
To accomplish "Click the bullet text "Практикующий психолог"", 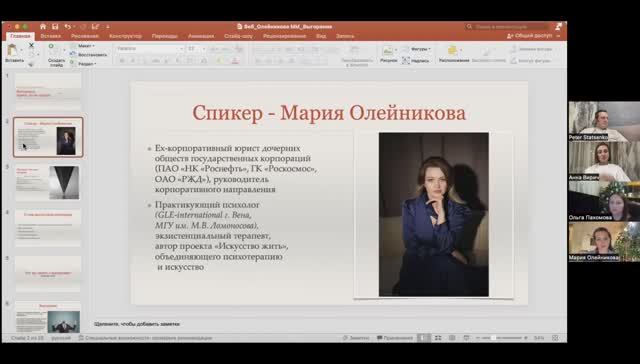I will pos(207,204).
